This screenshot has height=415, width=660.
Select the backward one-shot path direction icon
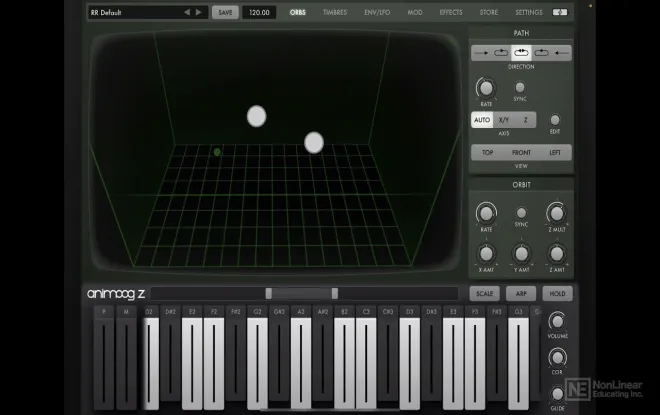coord(562,53)
